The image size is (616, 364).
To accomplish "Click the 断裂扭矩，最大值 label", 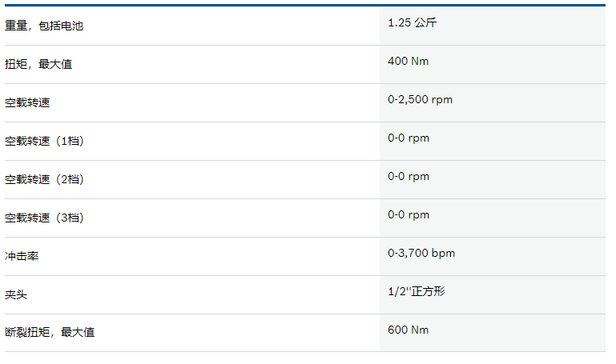I will point(50,332).
